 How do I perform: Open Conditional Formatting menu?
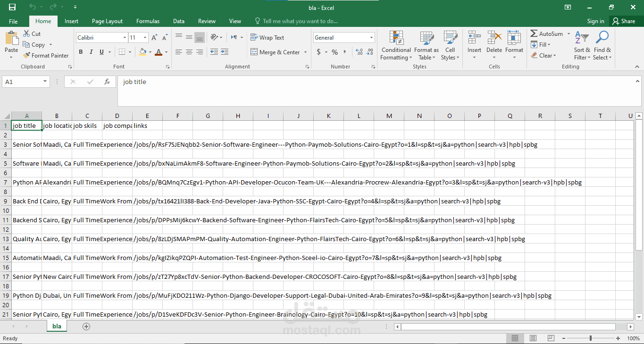396,46
